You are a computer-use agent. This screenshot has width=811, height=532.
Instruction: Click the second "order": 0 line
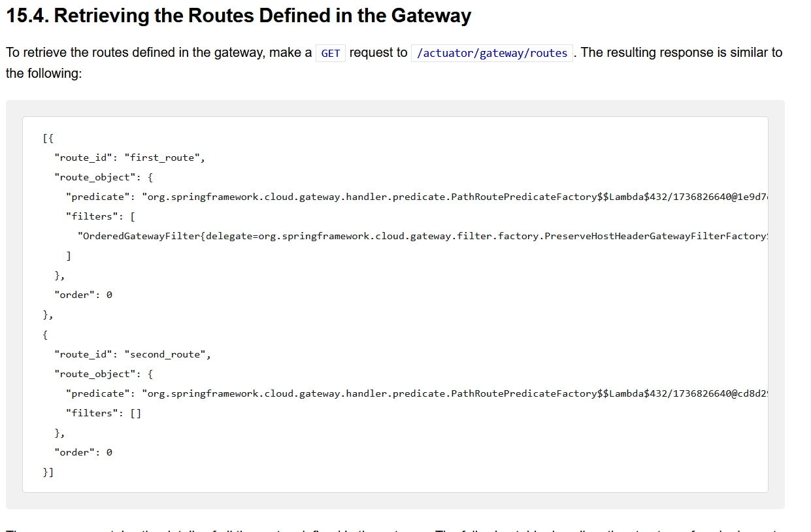83,452
